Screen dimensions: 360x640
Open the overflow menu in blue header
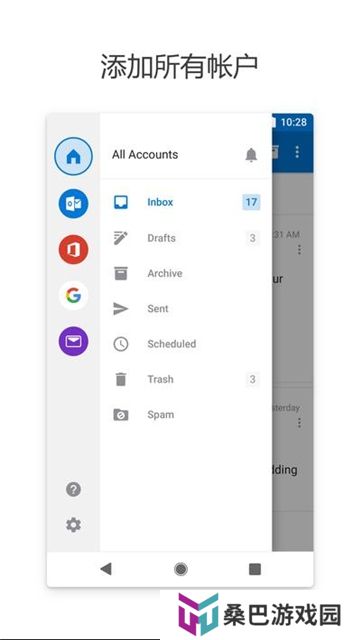pyautogui.click(x=297, y=152)
